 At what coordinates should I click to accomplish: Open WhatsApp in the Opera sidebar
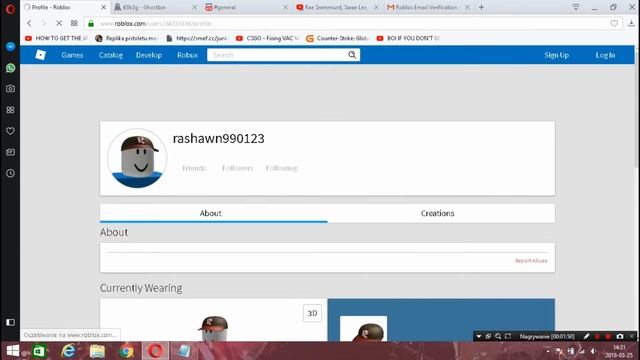[x=10, y=68]
